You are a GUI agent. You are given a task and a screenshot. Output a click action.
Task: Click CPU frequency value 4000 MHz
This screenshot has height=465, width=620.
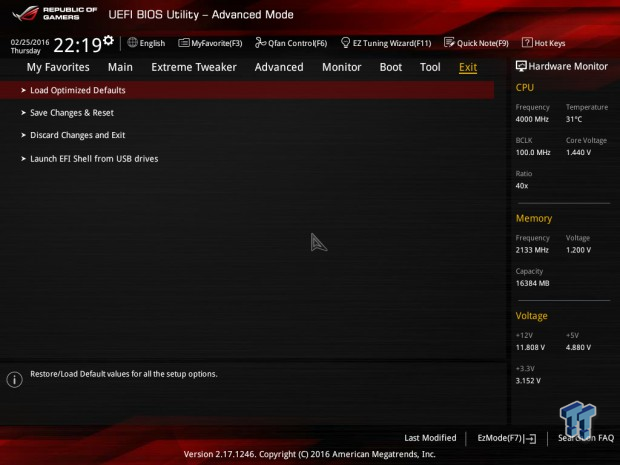pyautogui.click(x=532, y=119)
